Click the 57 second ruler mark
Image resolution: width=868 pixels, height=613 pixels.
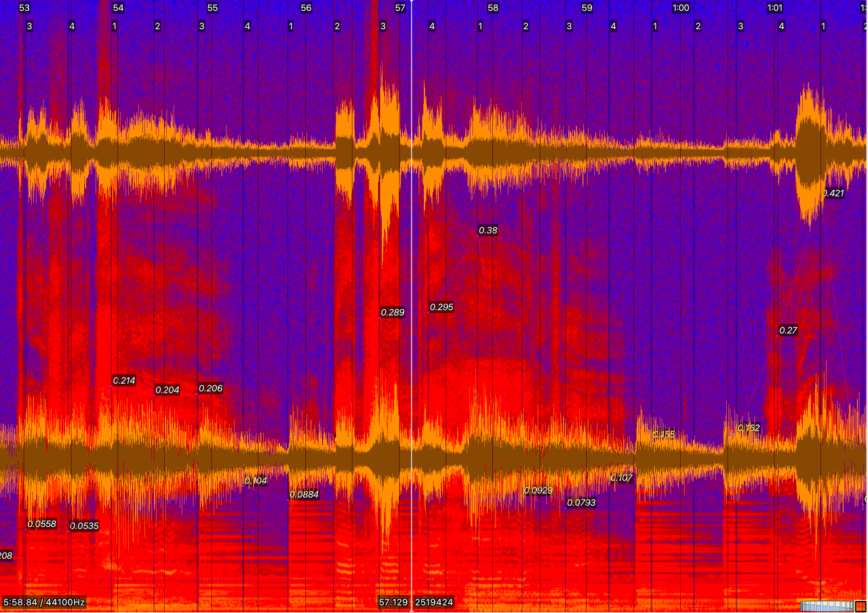(399, 8)
